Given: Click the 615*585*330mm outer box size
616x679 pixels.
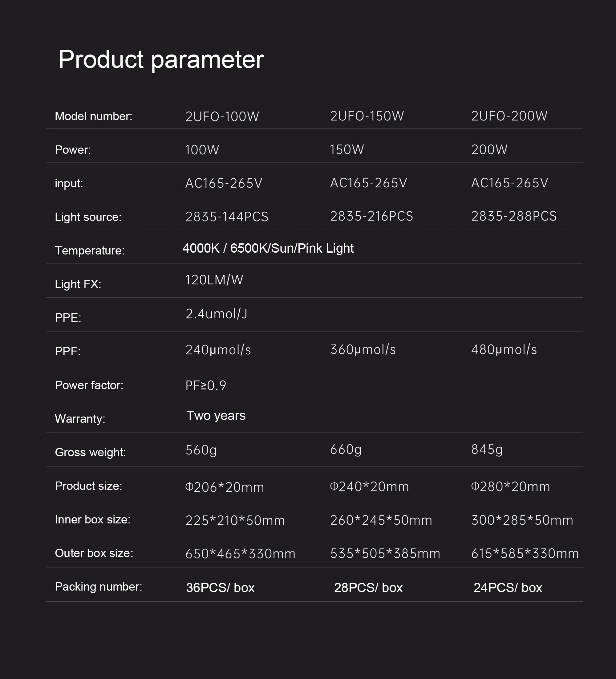Looking at the screenshot, I should [525, 554].
